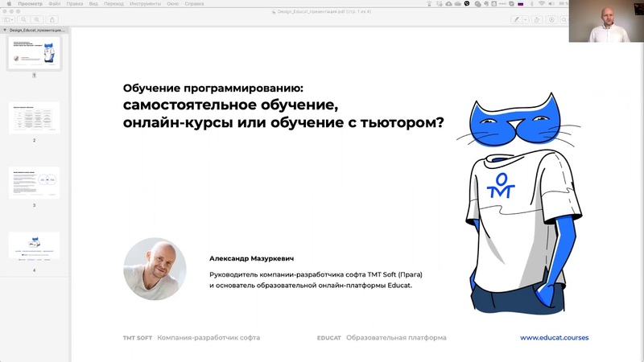Click 'EDUCAT' footer label
This screenshot has height=362, width=644.
tap(329, 338)
